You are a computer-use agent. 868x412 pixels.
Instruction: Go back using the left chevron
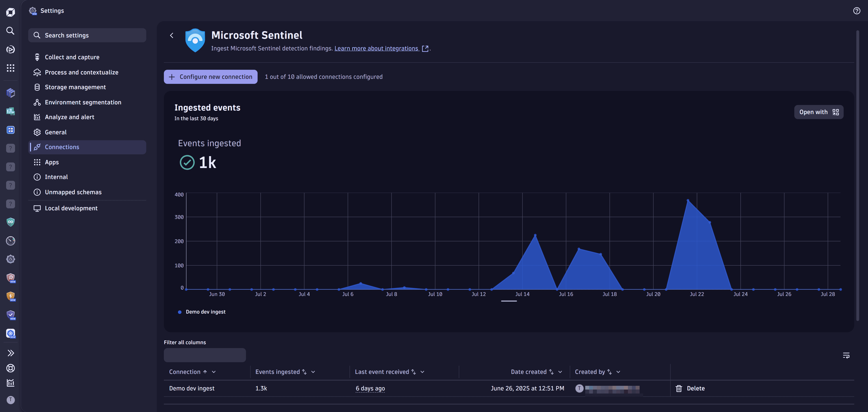(172, 35)
